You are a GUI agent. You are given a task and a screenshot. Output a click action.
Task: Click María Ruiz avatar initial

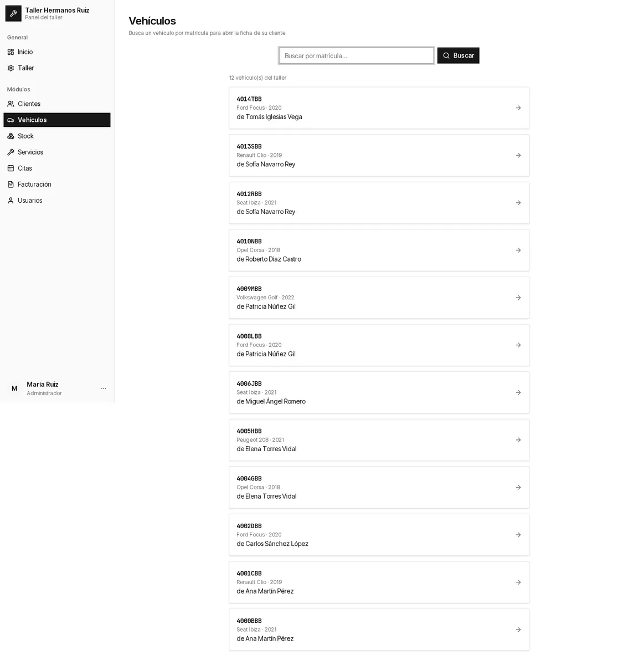pos(14,388)
